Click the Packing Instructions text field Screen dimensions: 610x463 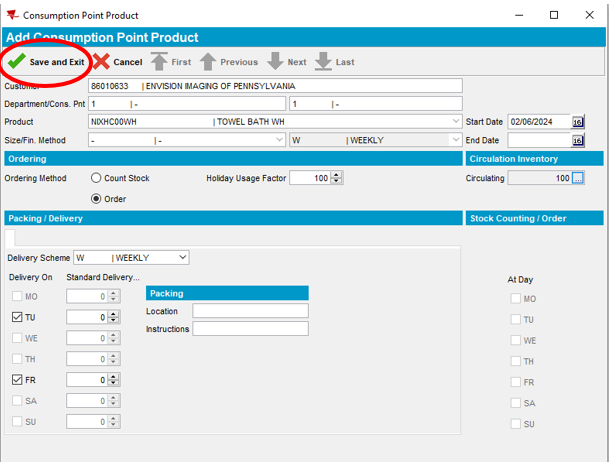pos(250,329)
